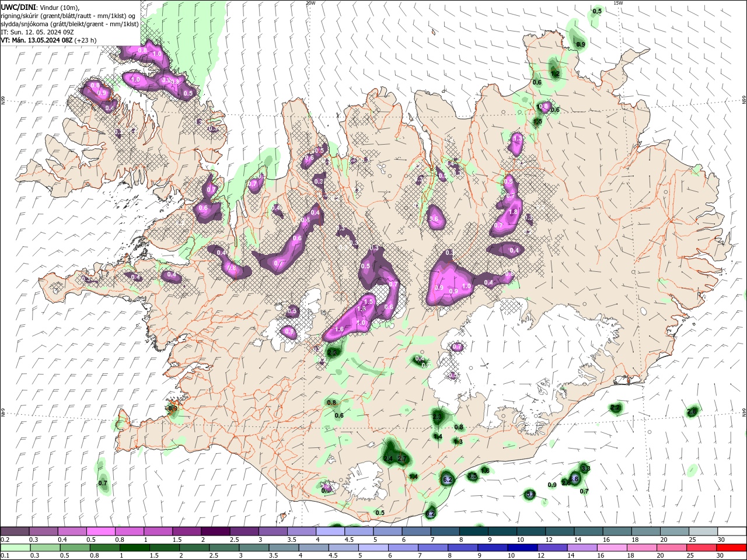Click the 'VT: Mán. 13.05.2024 08Z' valid time

click(x=37, y=40)
